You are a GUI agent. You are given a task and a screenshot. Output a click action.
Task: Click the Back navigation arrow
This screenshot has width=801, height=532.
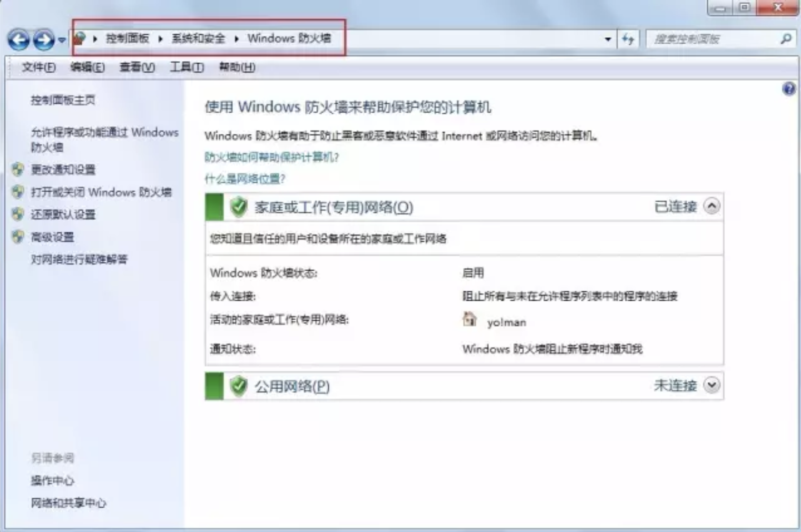coord(18,40)
